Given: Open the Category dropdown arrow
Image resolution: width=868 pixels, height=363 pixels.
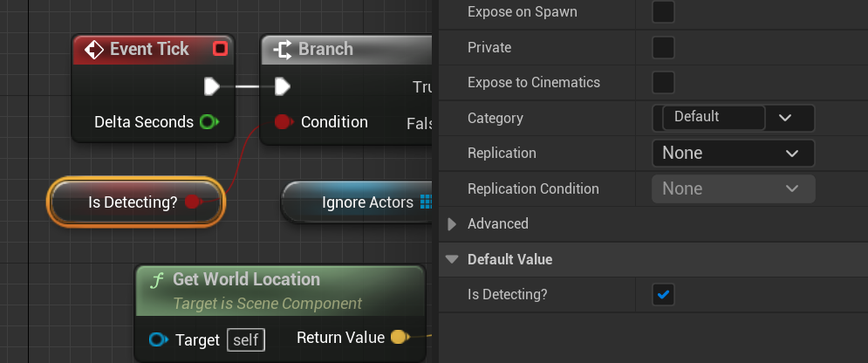Looking at the screenshot, I should tap(784, 118).
